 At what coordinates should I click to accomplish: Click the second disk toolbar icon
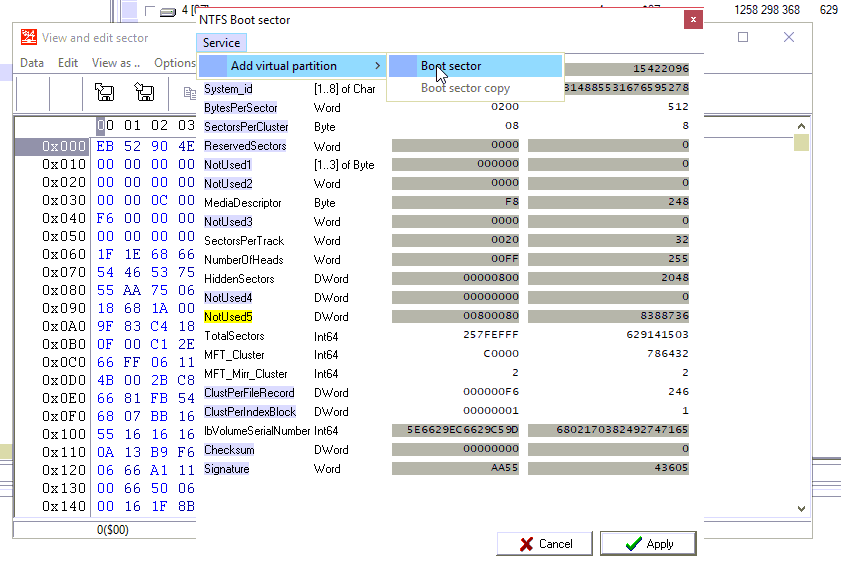(144, 93)
